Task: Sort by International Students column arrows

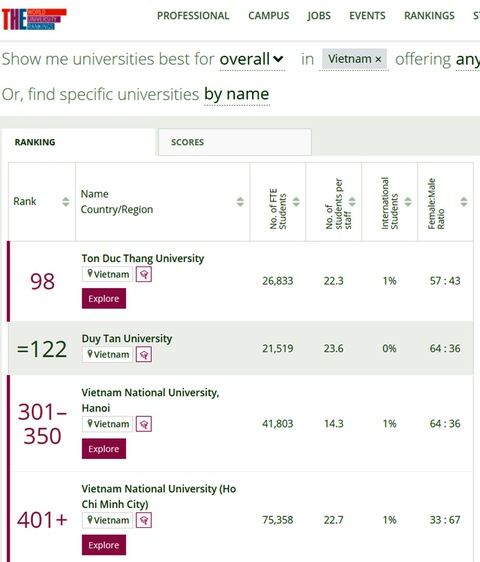Action: coord(408,202)
